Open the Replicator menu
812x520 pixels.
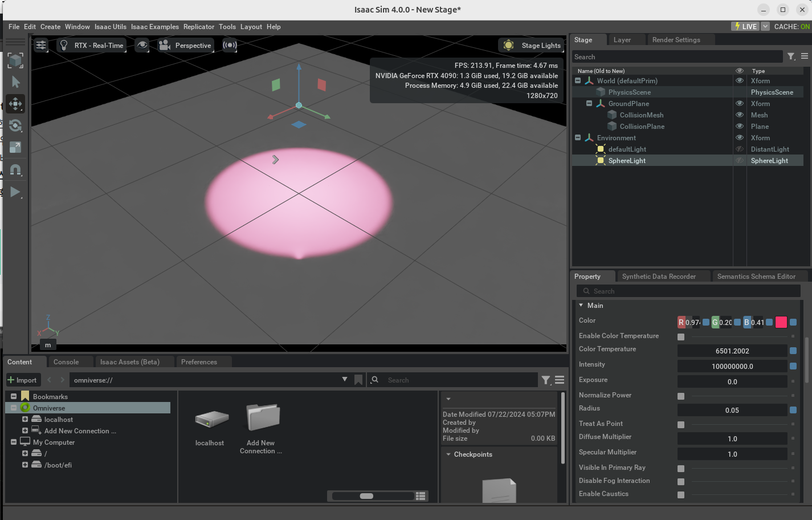(199, 27)
